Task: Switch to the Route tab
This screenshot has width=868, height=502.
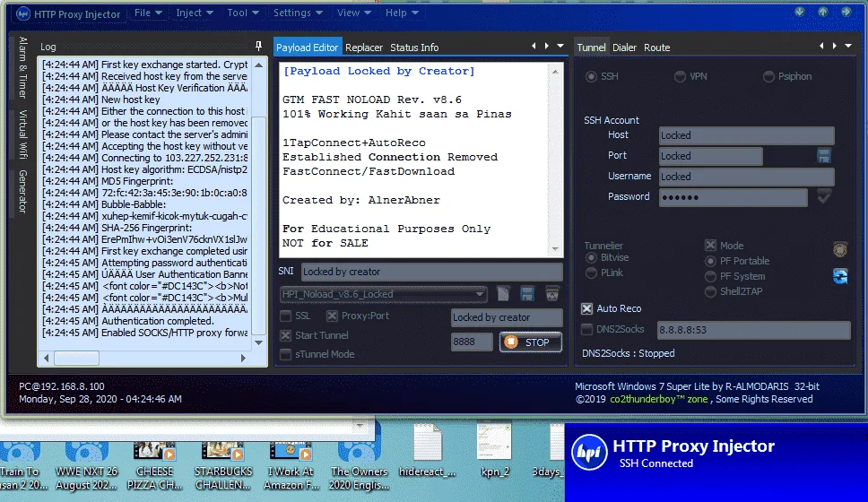Action: tap(656, 48)
